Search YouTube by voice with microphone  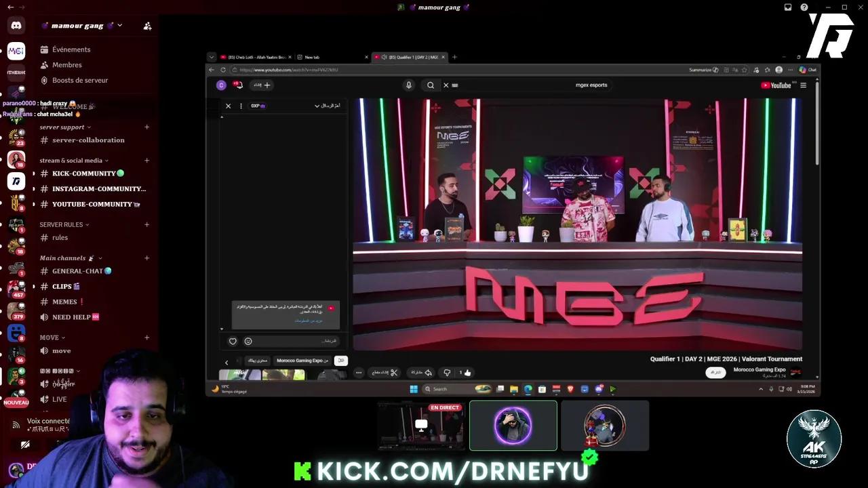tap(408, 85)
